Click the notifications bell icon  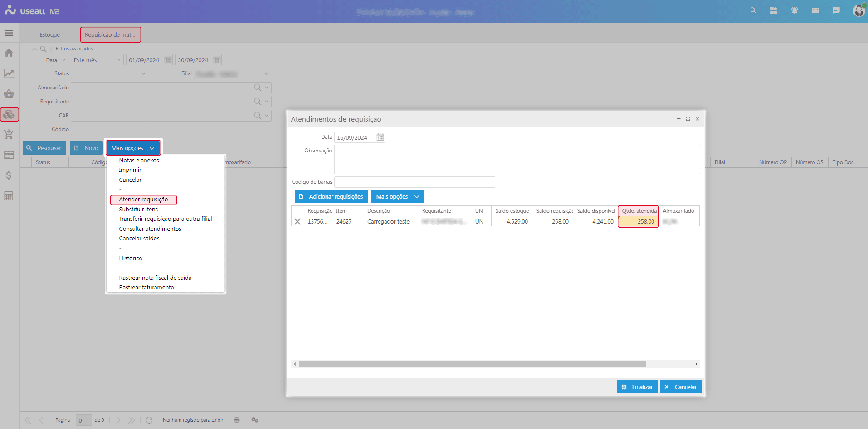click(x=795, y=10)
